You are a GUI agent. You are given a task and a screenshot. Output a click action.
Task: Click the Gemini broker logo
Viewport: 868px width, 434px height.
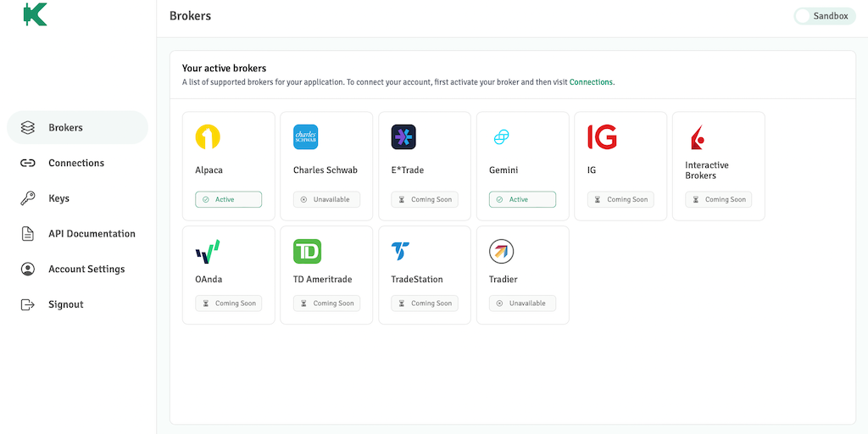tap(501, 136)
